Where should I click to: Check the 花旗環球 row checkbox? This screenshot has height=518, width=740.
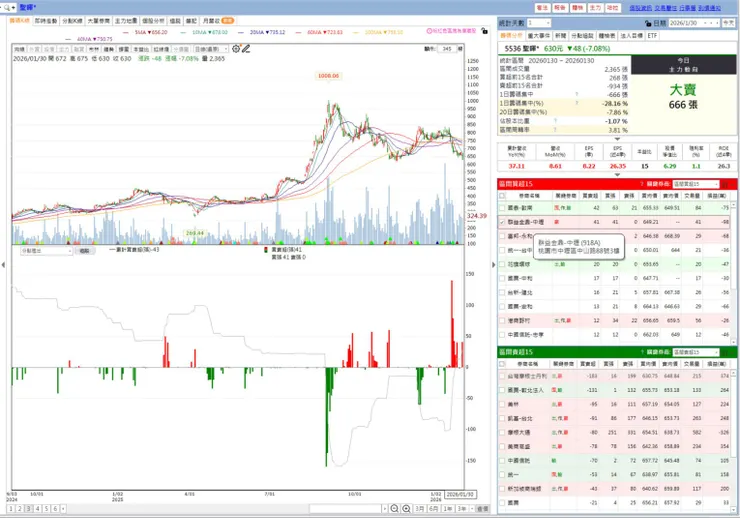tap(502, 264)
